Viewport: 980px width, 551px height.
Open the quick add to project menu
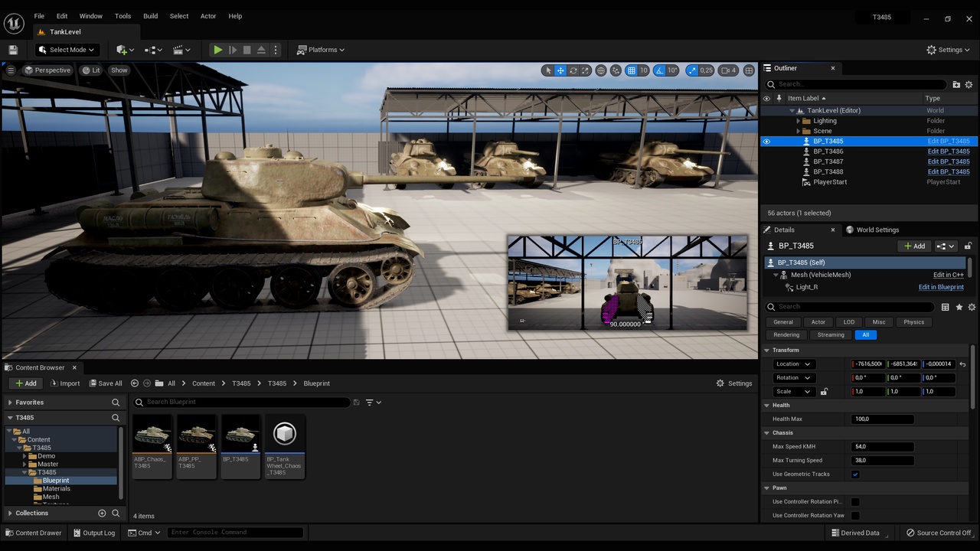[125, 50]
